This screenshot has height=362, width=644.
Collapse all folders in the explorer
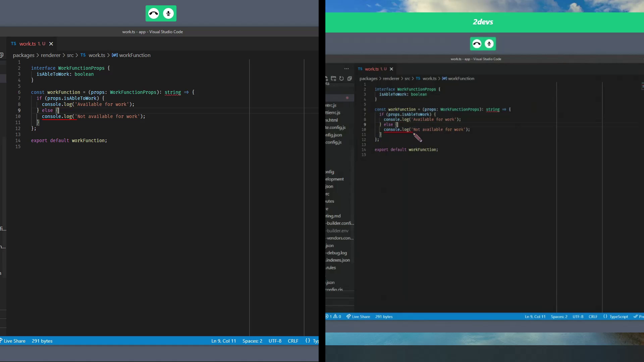coord(350,78)
